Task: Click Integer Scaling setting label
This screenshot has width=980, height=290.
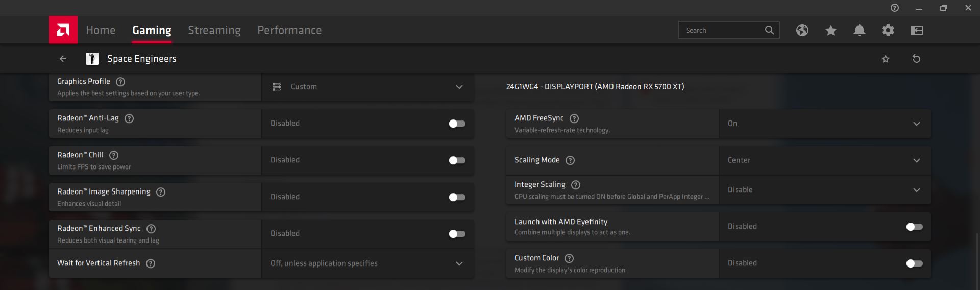Action: (x=540, y=184)
